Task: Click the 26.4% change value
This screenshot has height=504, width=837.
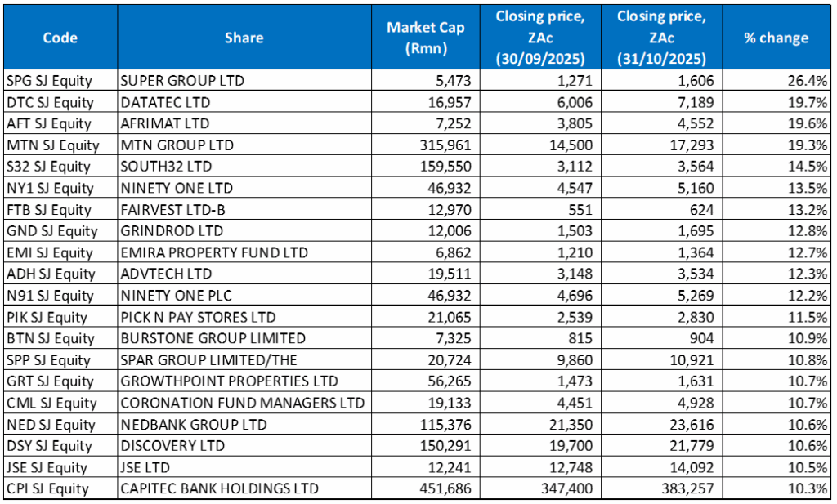Action: tap(808, 81)
